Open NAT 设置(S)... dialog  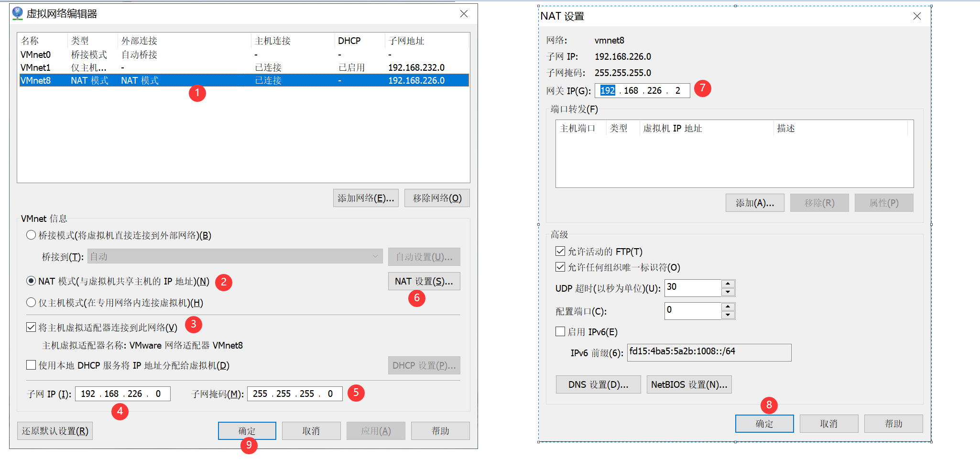point(424,281)
